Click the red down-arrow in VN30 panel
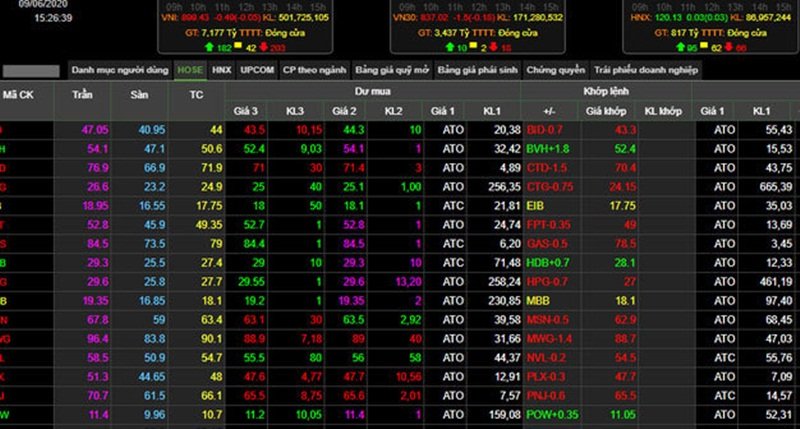This screenshot has height=429, width=800. (493, 47)
